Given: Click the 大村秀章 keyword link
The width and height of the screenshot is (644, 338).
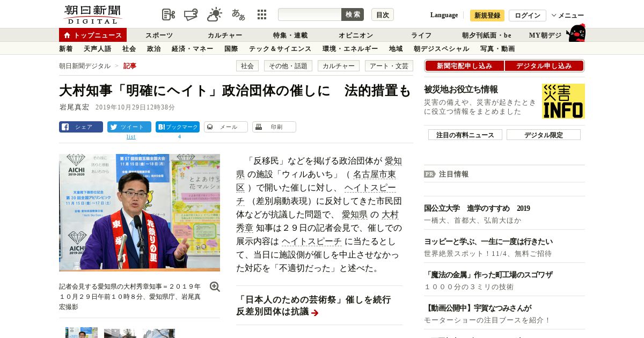Looking at the screenshot, I should coord(318,221).
